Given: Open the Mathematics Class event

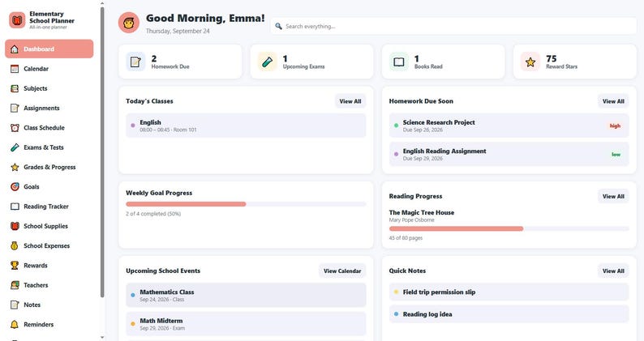Looking at the screenshot, I should coord(246,295).
